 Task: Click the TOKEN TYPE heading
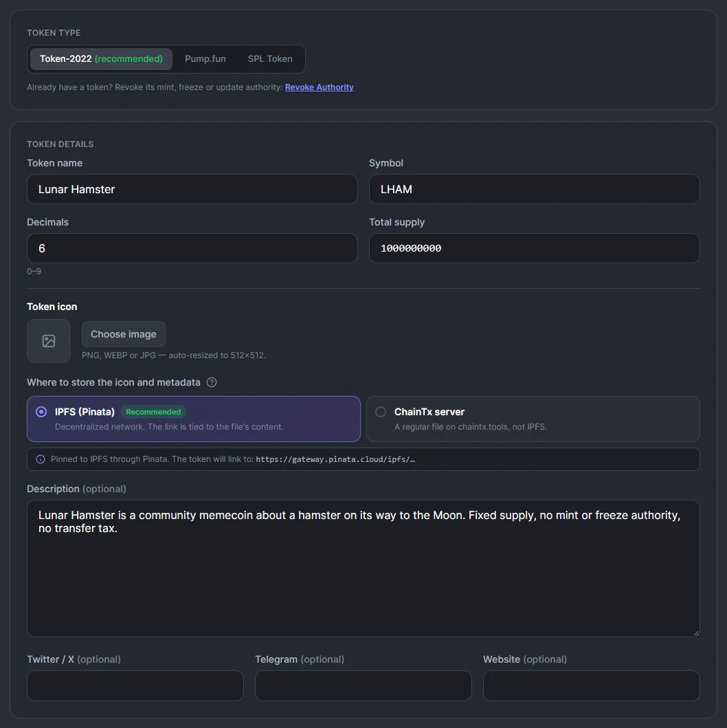pyautogui.click(x=54, y=33)
